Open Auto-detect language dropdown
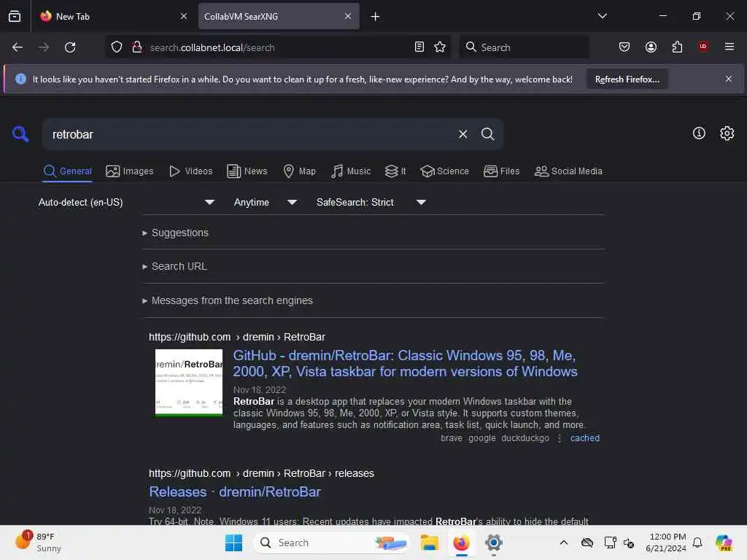 [127, 203]
